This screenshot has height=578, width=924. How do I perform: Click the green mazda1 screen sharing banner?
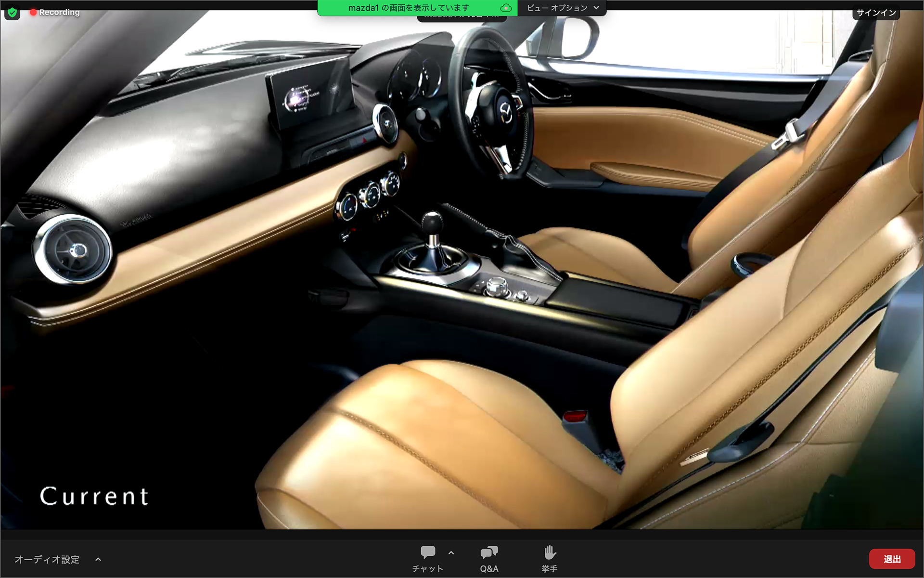tap(408, 8)
